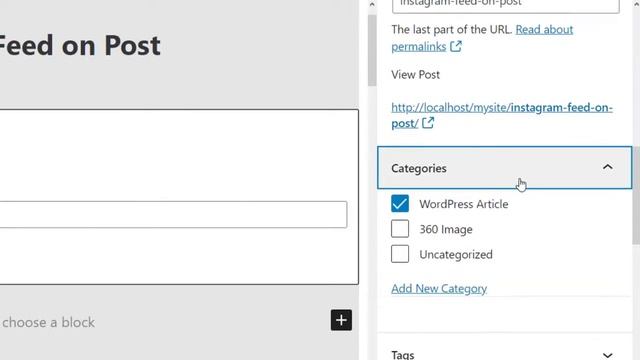Click the Feed on Post title

[80, 45]
